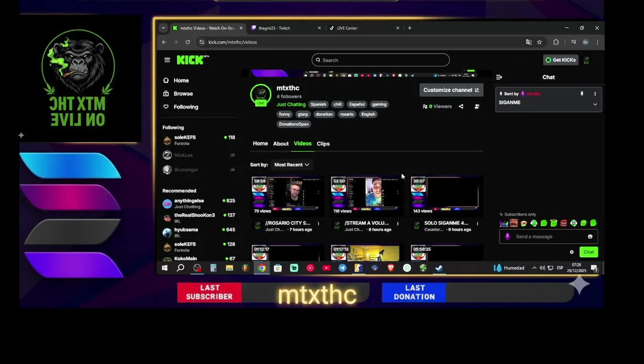
Task: Click the first emote in the chat emote row
Action: pos(504,223)
